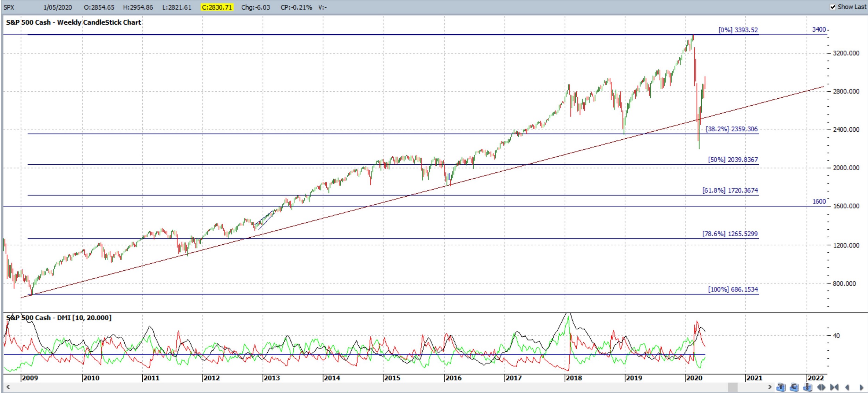Screen dimensions: 868x393
Task: Click the blue 'C' toolbox icon
Action: tap(794, 387)
